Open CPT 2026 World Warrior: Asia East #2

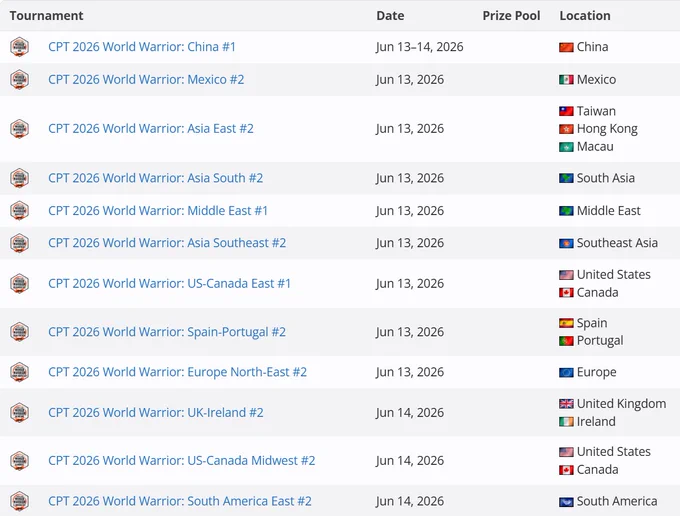[x=151, y=129]
